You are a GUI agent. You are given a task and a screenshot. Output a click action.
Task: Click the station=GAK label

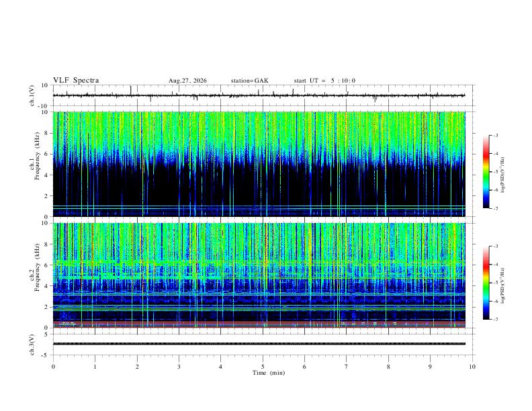click(x=250, y=81)
